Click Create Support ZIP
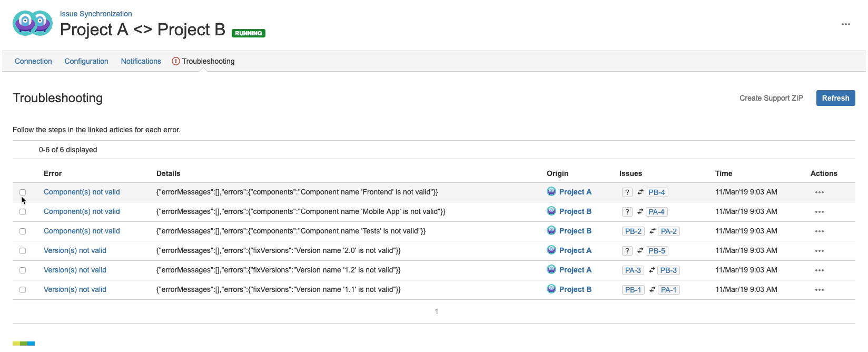868x352 pixels. (x=771, y=98)
